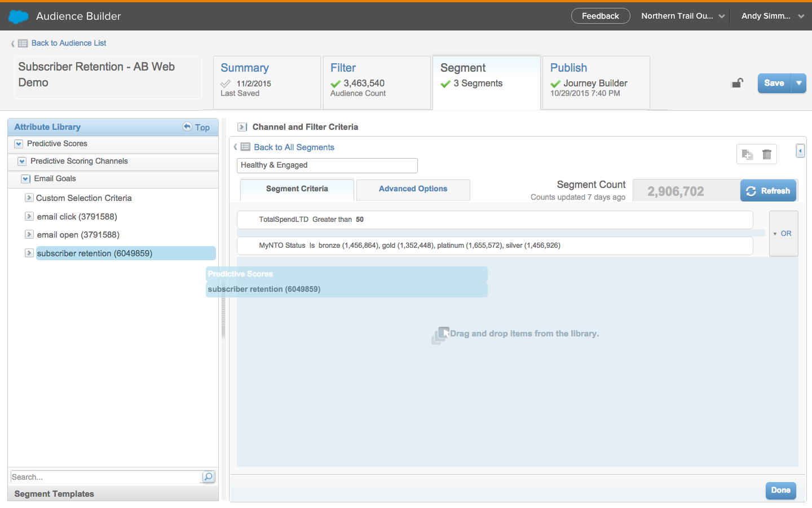Focus the attribute library Search field
Image resolution: width=812 pixels, height=508 pixels.
point(105,477)
